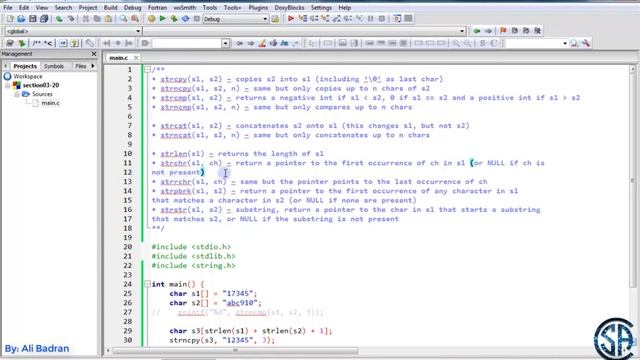Image resolution: width=640 pixels, height=360 pixels.
Task: Switch to the Files tab
Action: tap(80, 66)
